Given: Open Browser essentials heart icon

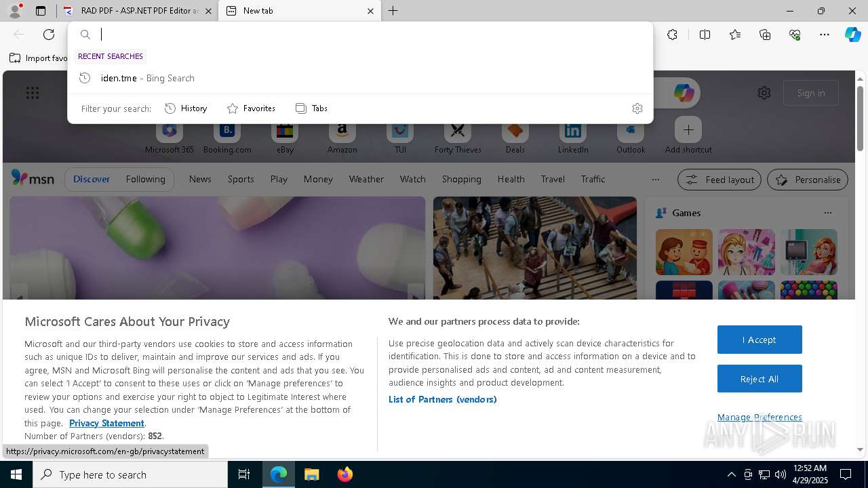Looking at the screenshot, I should [795, 35].
